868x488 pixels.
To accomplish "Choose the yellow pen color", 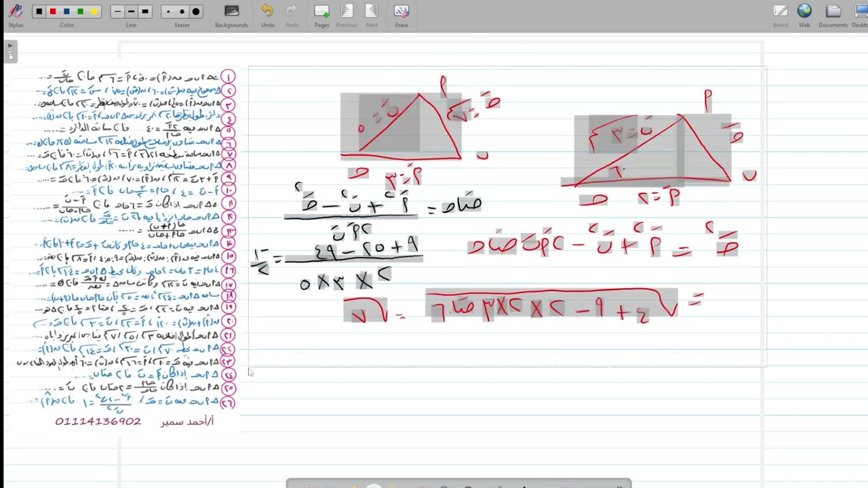I will 94,12.
